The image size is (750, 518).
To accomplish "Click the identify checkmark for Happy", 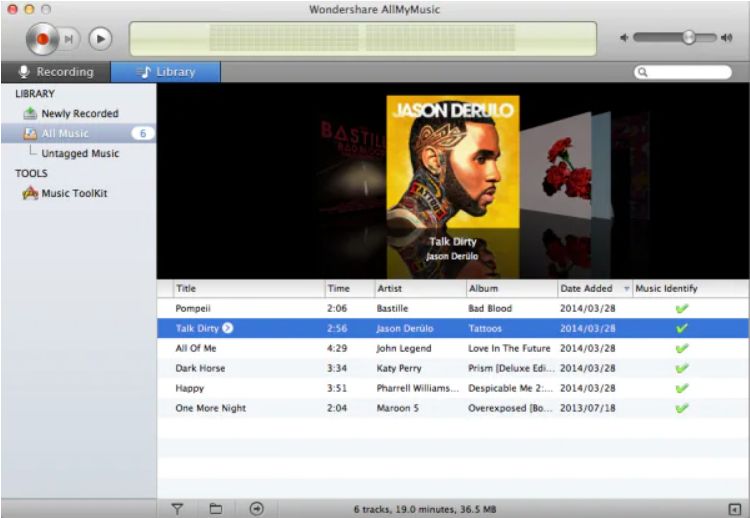I will point(682,388).
